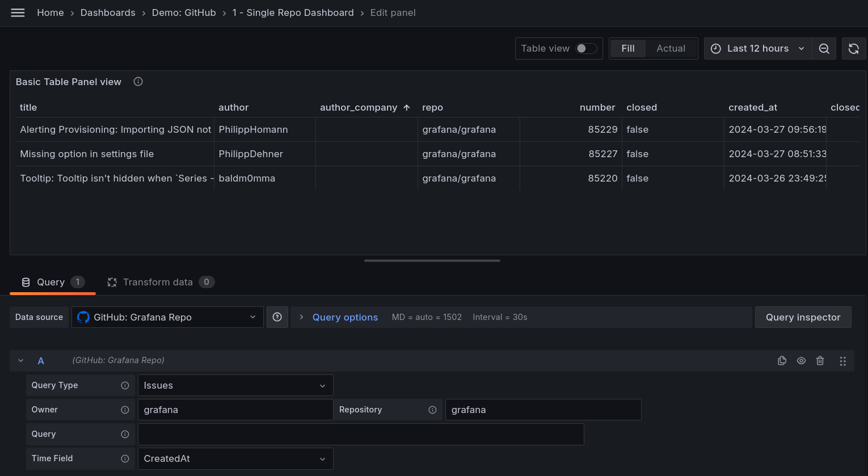The height and width of the screenshot is (476, 868).
Task: Zoom out the time range
Action: 824,48
